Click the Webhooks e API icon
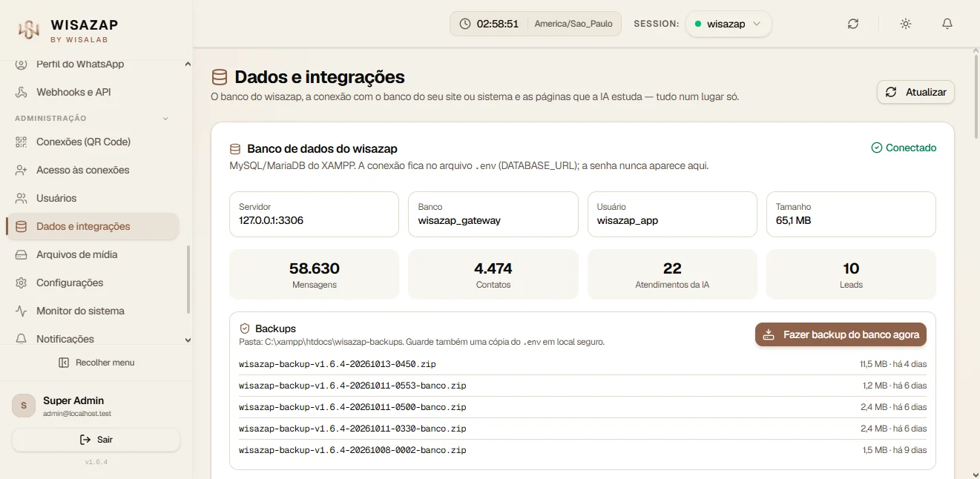This screenshot has height=479, width=980. click(x=22, y=93)
